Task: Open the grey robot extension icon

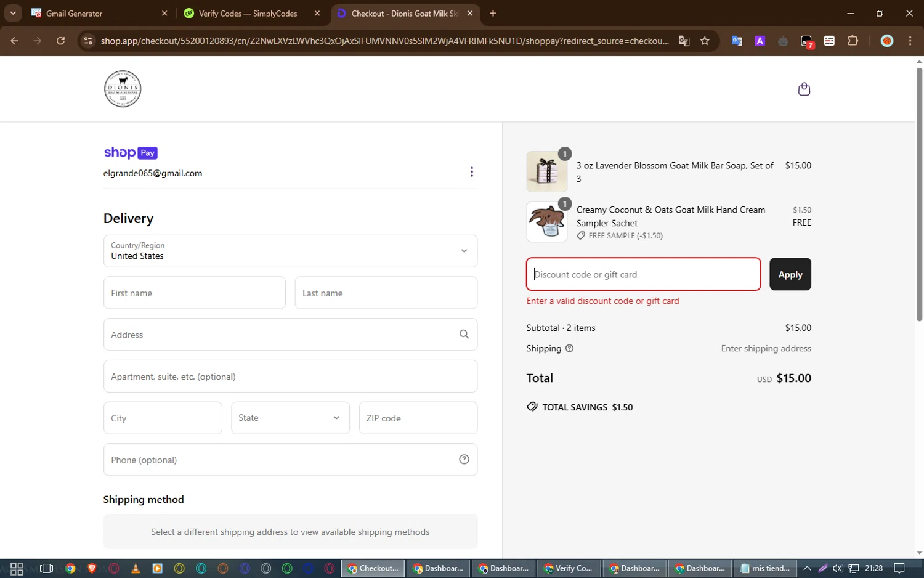Action: pyautogui.click(x=783, y=41)
